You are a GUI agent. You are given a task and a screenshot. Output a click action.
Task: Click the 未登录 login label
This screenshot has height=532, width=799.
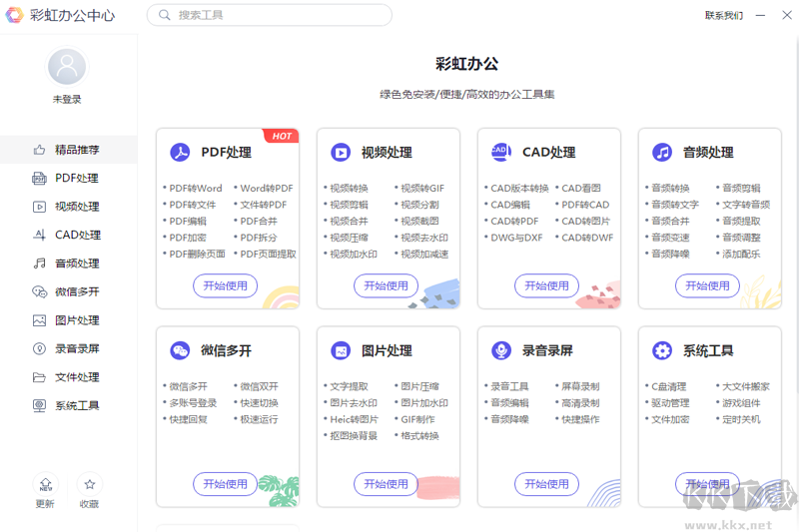tap(67, 99)
